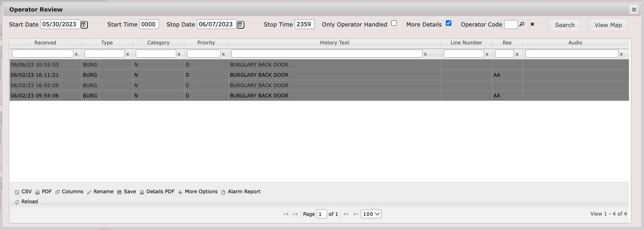Focus the Stop Date input field

[x=217, y=24]
